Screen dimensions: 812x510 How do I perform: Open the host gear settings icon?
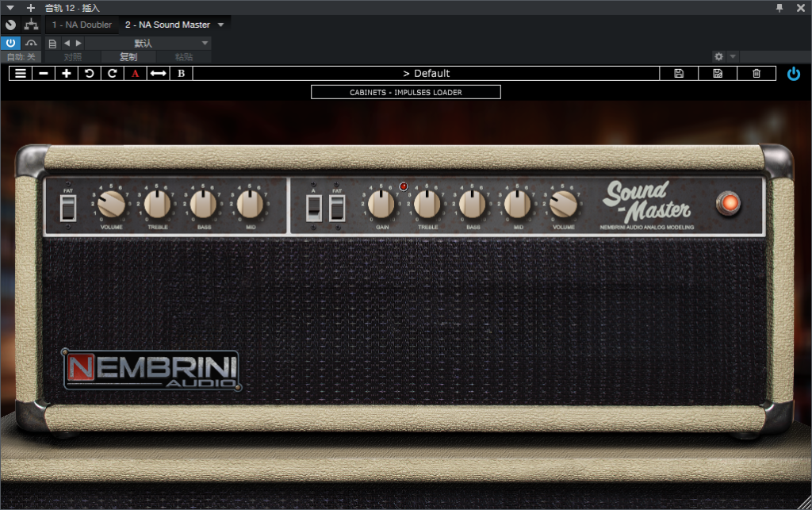click(x=718, y=56)
